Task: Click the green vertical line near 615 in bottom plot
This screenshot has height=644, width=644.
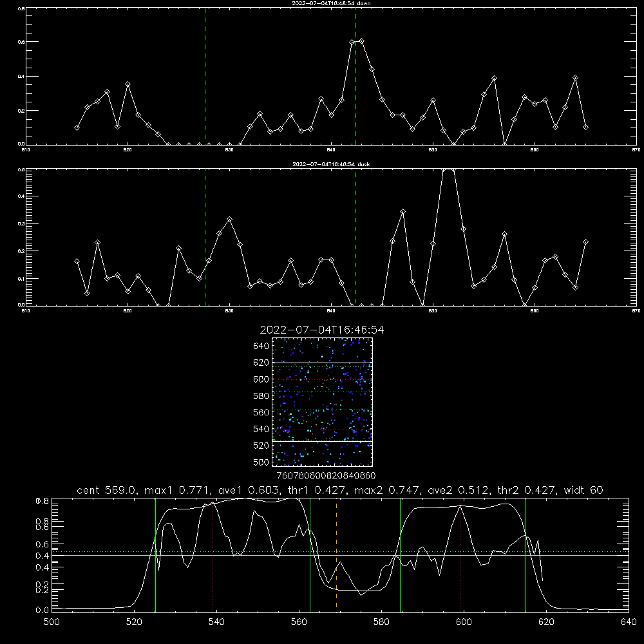Action: coord(526,554)
